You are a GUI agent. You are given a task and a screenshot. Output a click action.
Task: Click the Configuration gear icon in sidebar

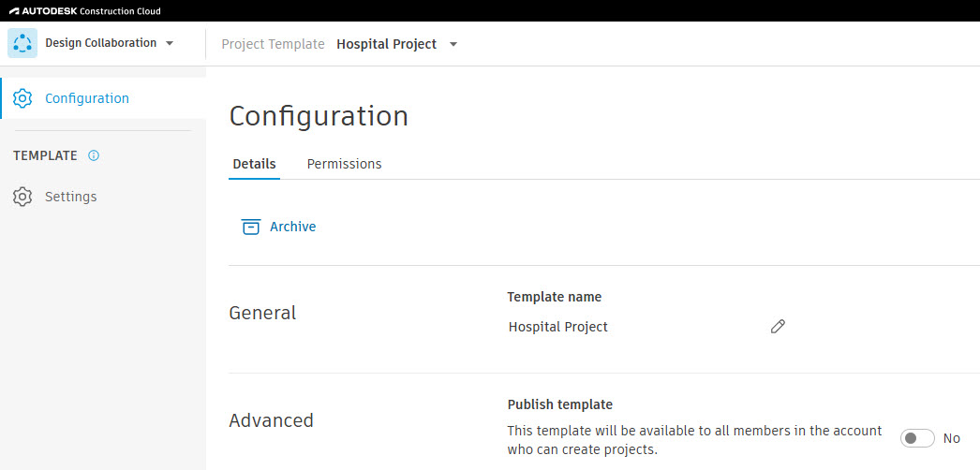click(x=22, y=98)
